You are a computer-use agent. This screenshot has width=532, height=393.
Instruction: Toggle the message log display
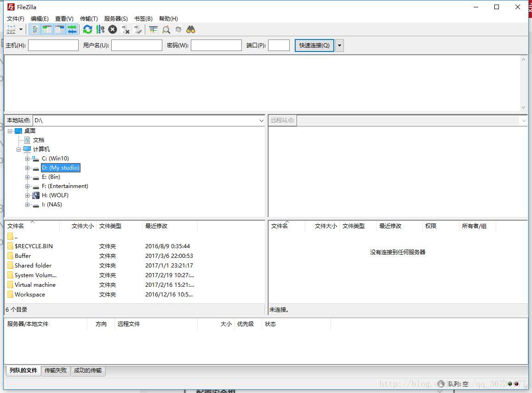click(34, 30)
